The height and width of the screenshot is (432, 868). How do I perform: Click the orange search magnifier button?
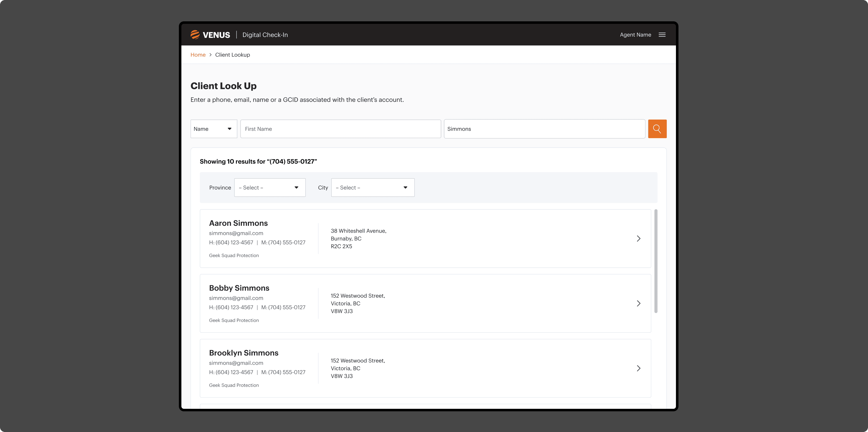click(x=657, y=129)
